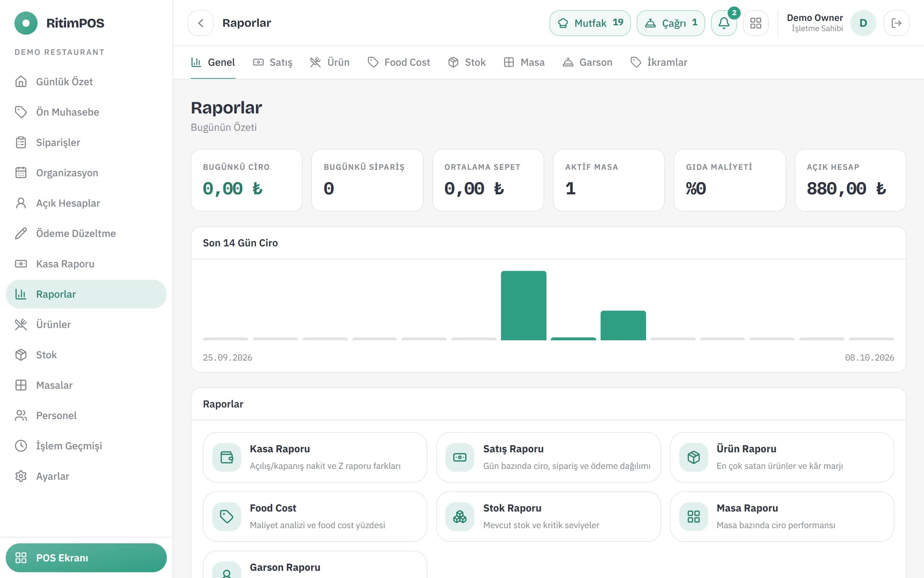Open the Satış Raporu report card
Viewport: 924px width, 578px height.
(x=548, y=457)
